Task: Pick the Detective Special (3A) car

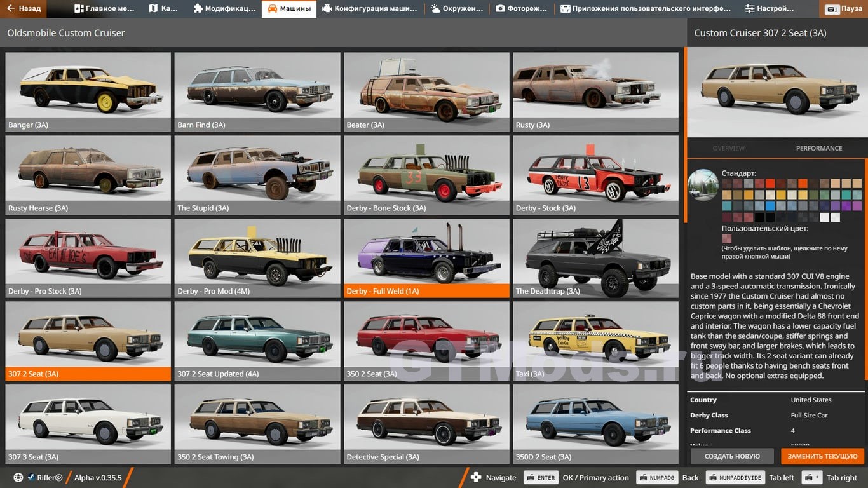Action: pos(426,424)
